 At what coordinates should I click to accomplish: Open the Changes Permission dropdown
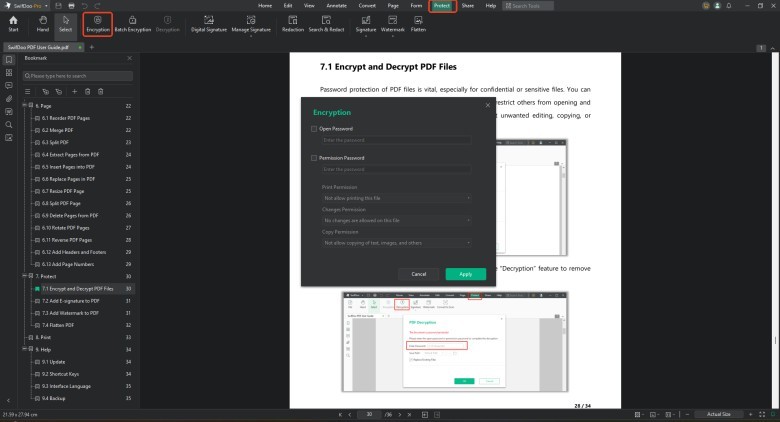pyautogui.click(x=396, y=220)
